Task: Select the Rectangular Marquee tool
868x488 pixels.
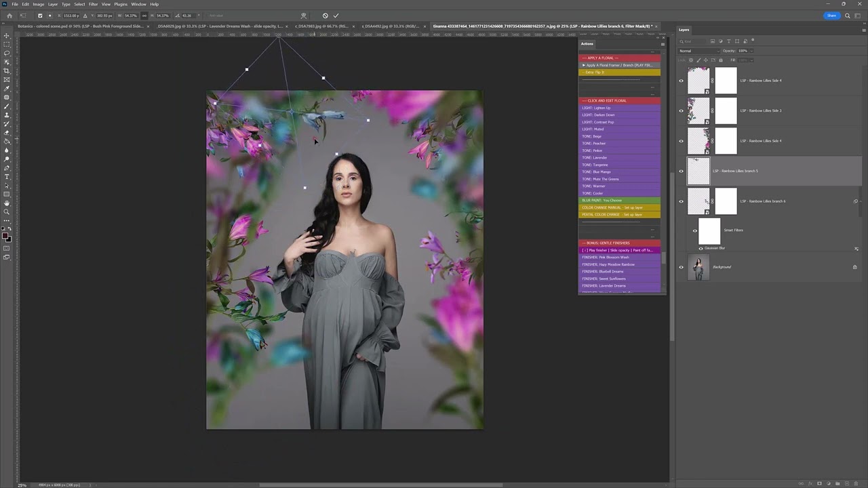Action: tap(7, 44)
